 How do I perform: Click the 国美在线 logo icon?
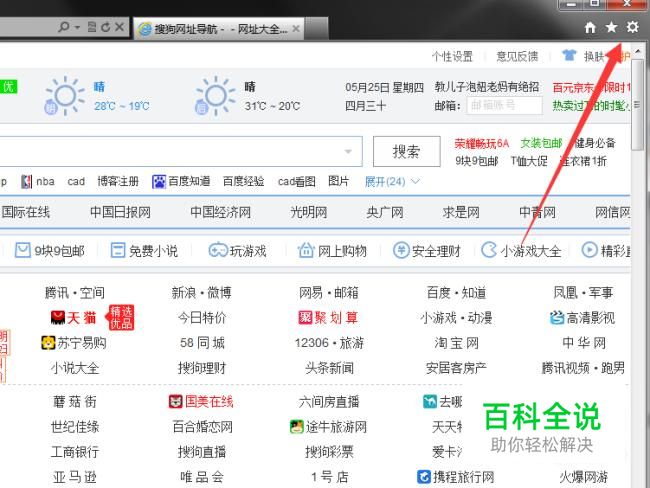[x=176, y=401]
